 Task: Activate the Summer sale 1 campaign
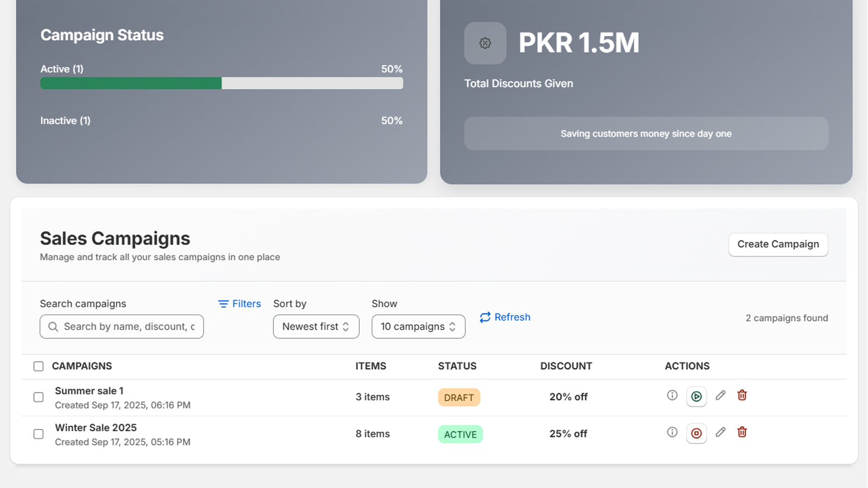pos(697,396)
